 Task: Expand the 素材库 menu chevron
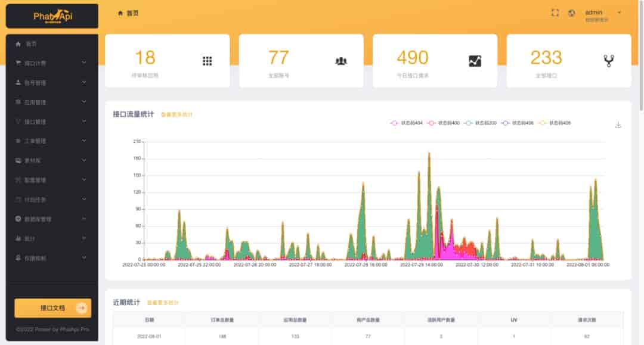(x=84, y=160)
